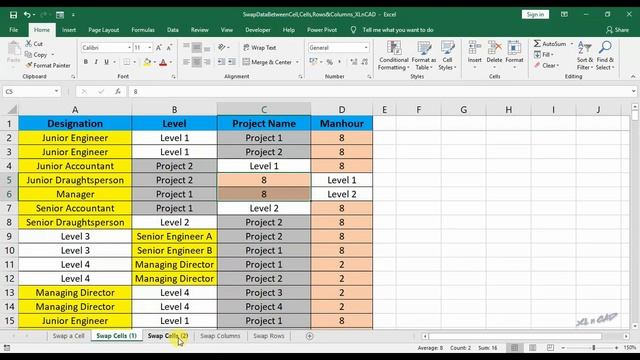Activate the Format Painter brush
The width and height of the screenshot is (640, 360).
click(x=29, y=65)
